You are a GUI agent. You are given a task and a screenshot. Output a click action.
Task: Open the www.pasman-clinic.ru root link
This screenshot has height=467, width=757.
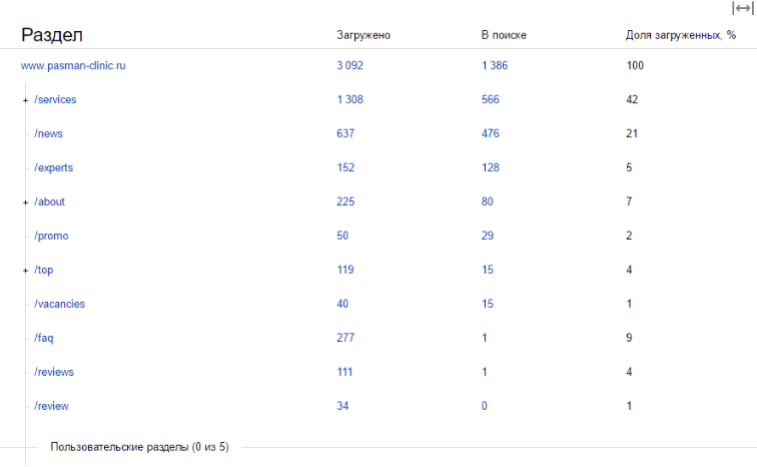tap(73, 66)
